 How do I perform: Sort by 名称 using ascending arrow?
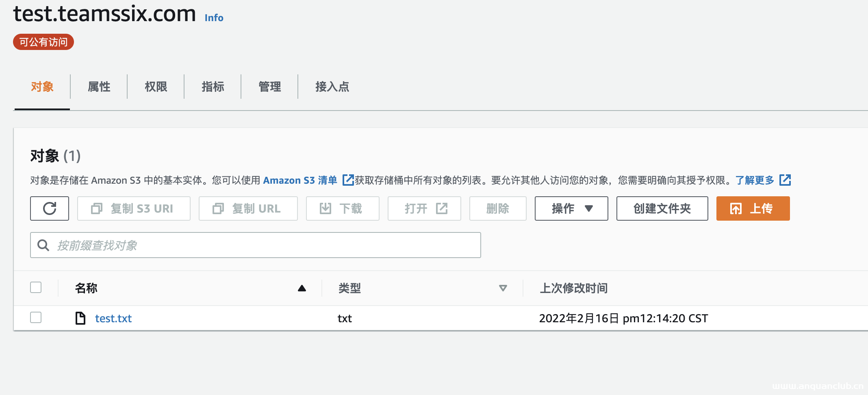302,288
